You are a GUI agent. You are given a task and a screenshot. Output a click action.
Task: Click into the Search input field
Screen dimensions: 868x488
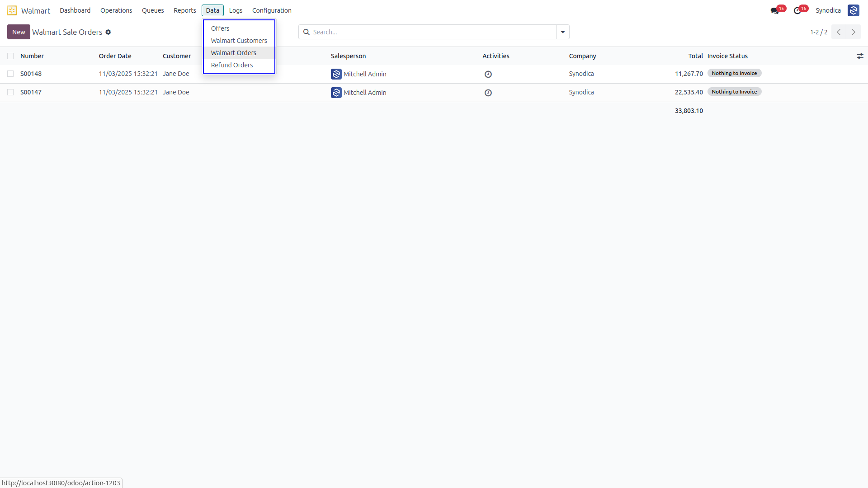tap(433, 32)
